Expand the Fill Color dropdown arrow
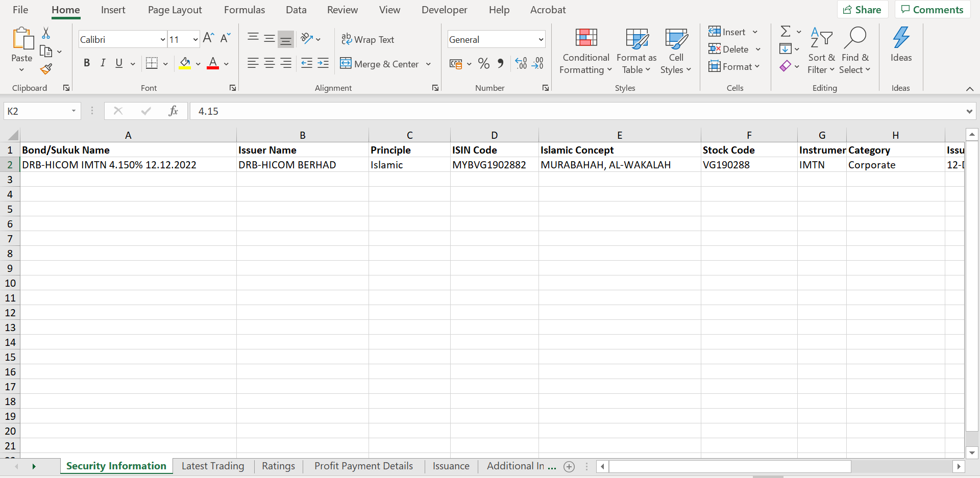Viewport: 980px width, 478px height. tap(199, 63)
